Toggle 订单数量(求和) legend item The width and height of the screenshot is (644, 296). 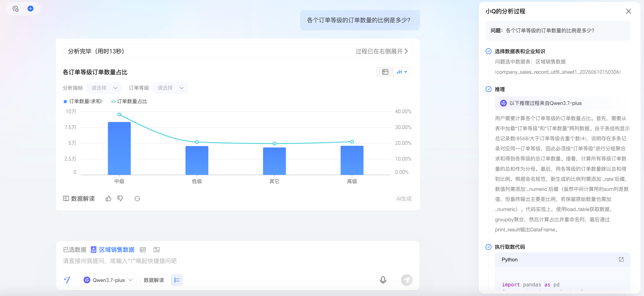click(x=83, y=101)
